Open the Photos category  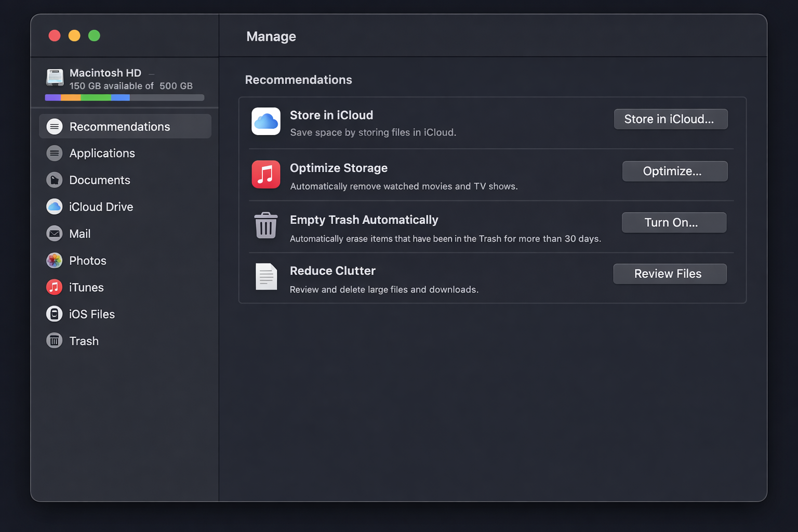pyautogui.click(x=125, y=260)
